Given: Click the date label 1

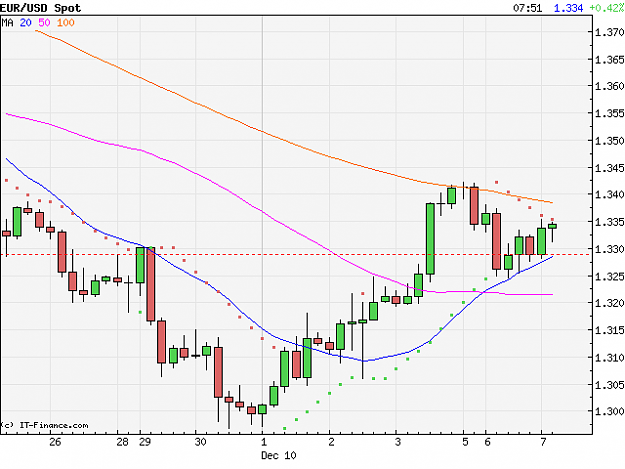Looking at the screenshot, I should (264, 442).
